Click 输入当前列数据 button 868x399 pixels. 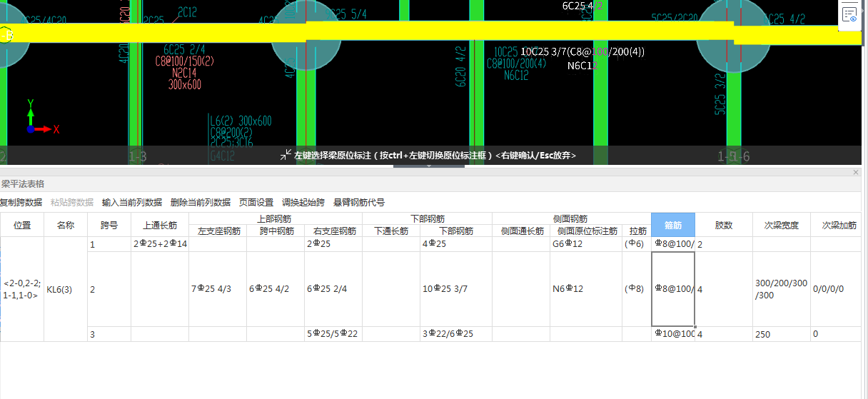pos(132,202)
